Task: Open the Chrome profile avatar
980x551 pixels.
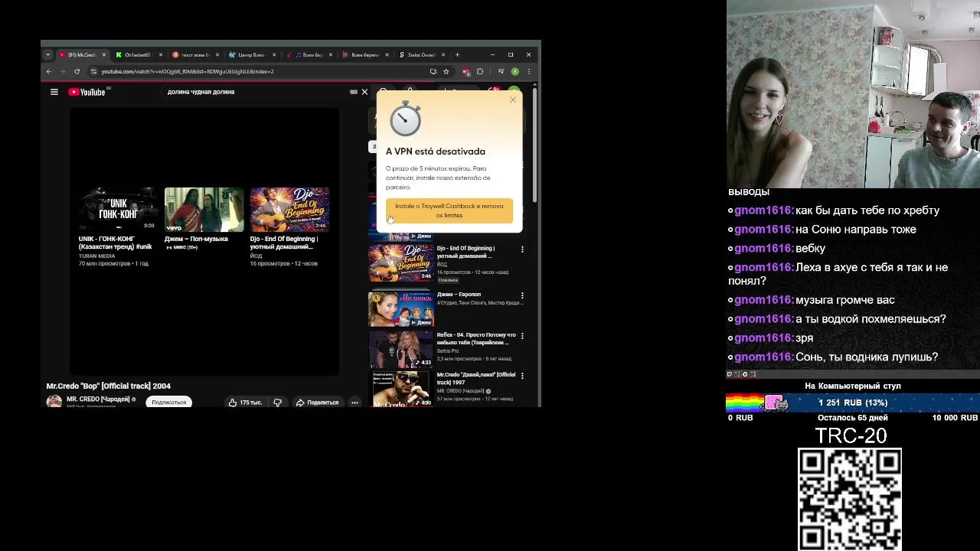Action: [x=514, y=71]
